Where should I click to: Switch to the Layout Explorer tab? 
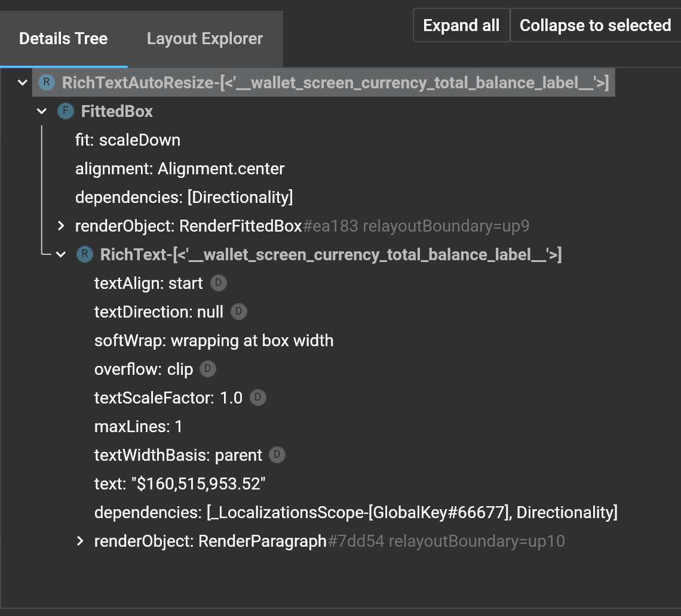[204, 38]
